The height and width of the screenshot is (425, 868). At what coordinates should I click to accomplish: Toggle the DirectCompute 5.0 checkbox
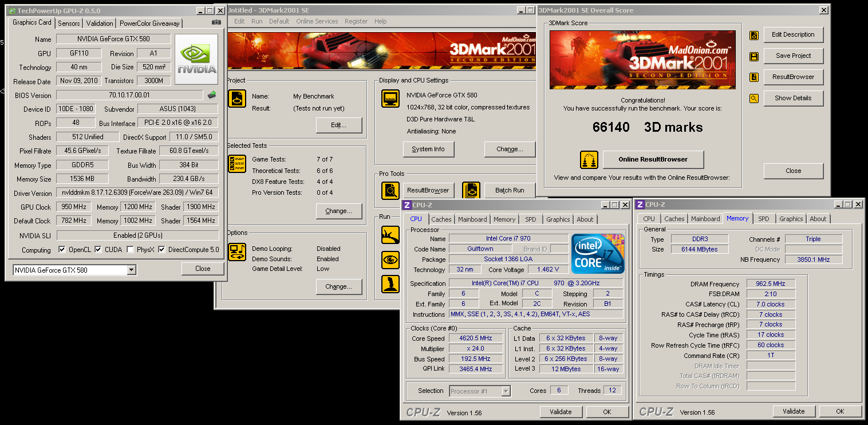point(162,250)
